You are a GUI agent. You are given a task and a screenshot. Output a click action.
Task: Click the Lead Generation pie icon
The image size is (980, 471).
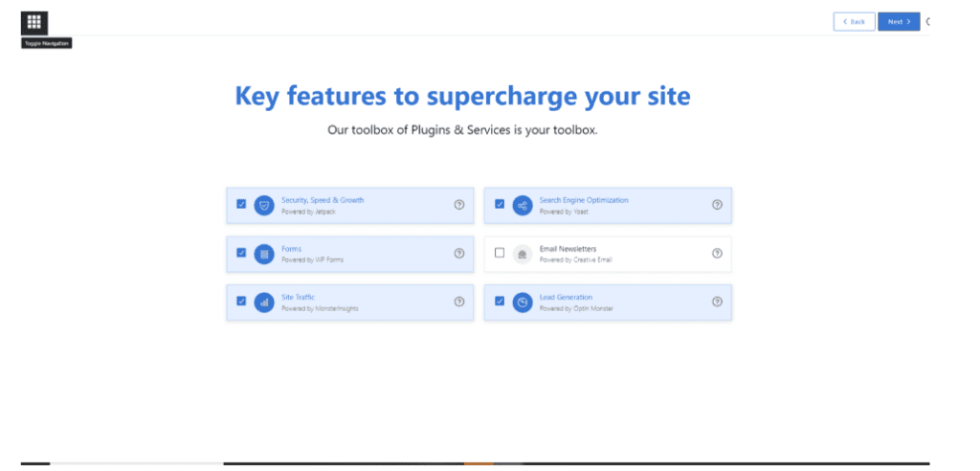coord(523,303)
